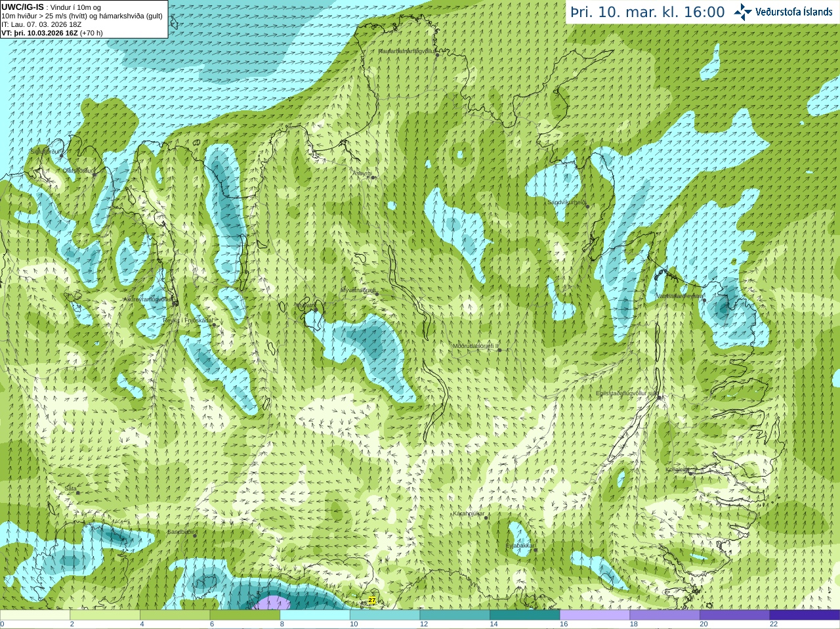
Task: Select the Raufarhafnarflugvöllur station label
Action: (x=407, y=51)
